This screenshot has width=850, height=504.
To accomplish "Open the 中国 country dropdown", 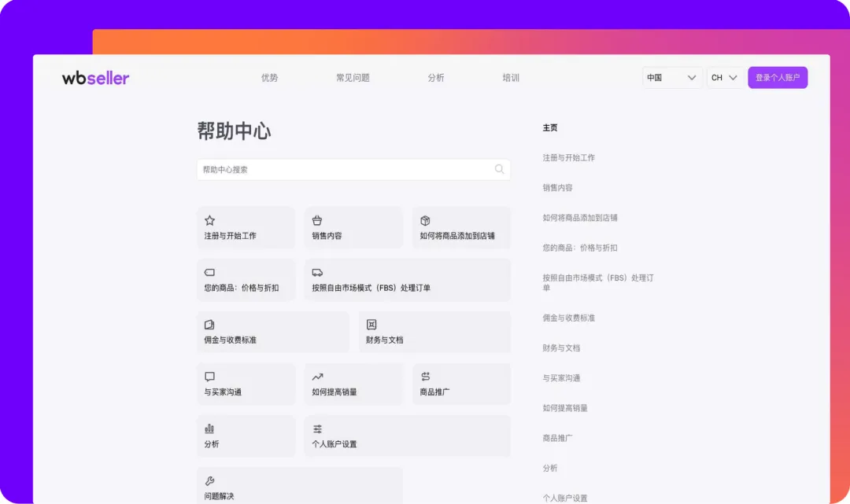I will (672, 78).
